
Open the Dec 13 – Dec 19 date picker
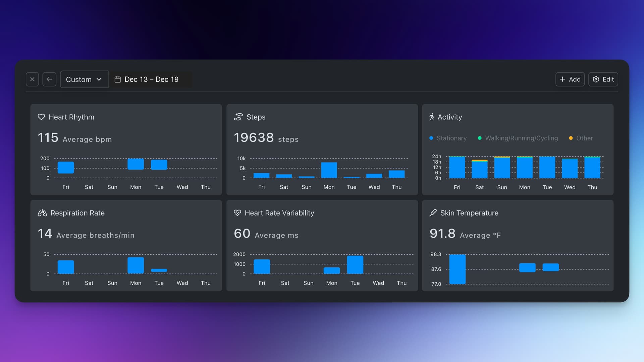coord(152,79)
